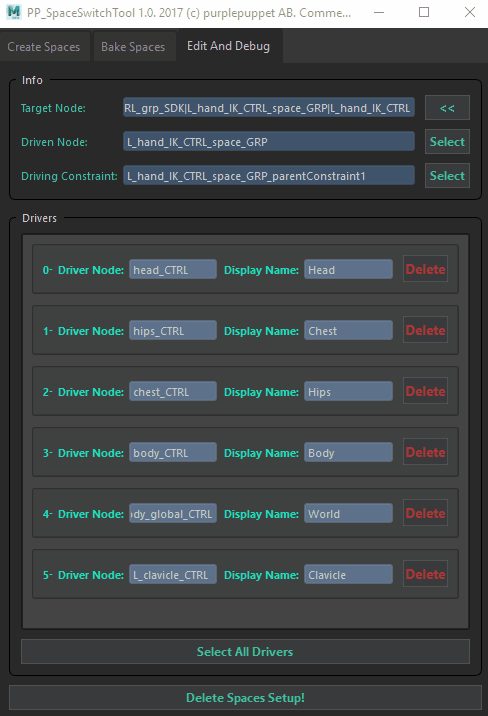Viewport: 488px width, 716px height.
Task: Click the Target Node label
Action: coord(53,108)
